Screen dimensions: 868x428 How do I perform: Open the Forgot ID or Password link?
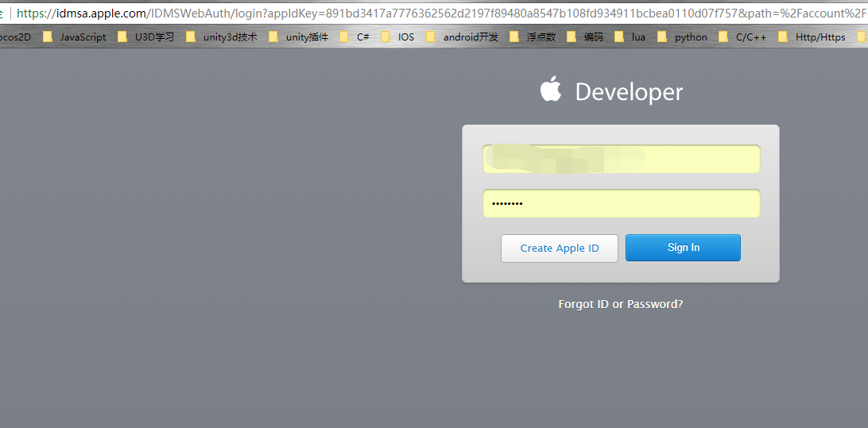[x=621, y=304]
